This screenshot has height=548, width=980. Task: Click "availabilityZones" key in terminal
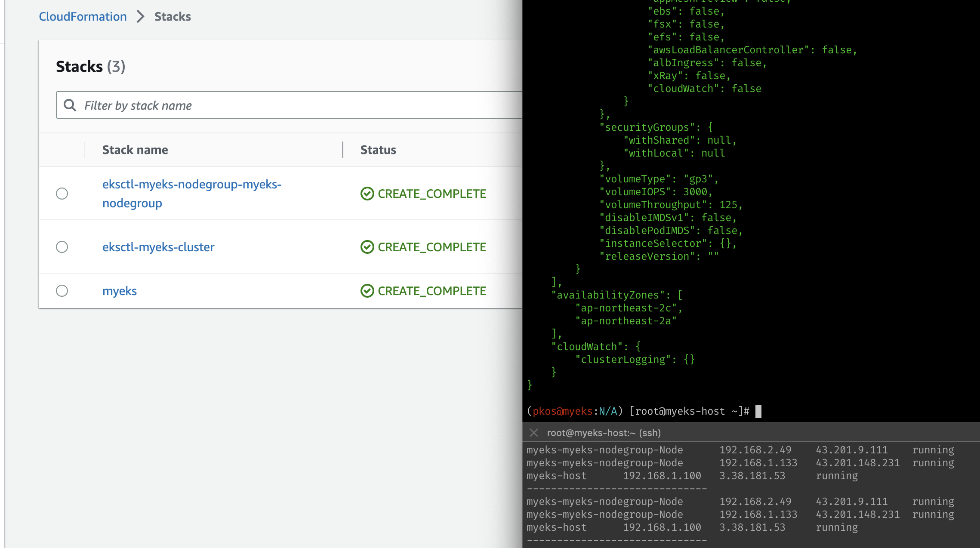tap(608, 295)
